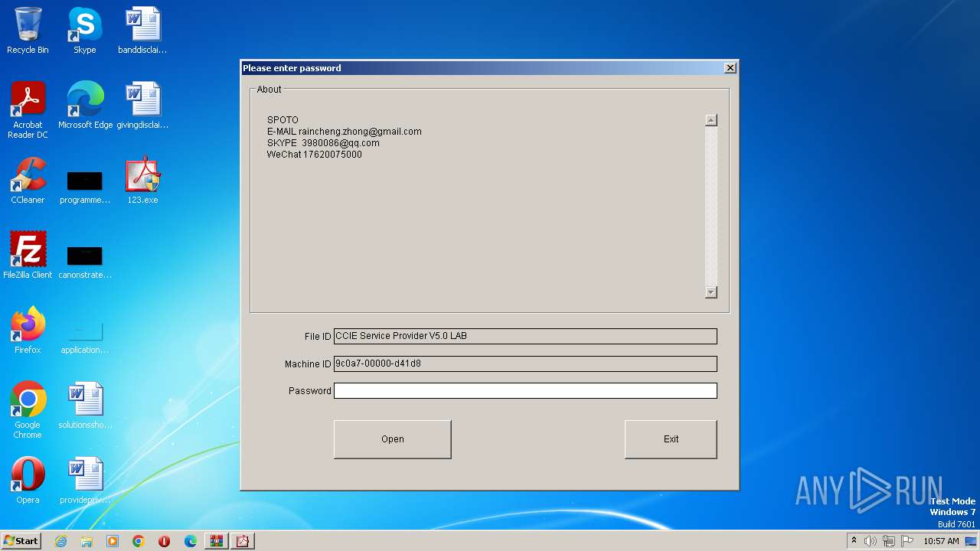
Task: Focus the Password input field
Action: pyautogui.click(x=525, y=391)
